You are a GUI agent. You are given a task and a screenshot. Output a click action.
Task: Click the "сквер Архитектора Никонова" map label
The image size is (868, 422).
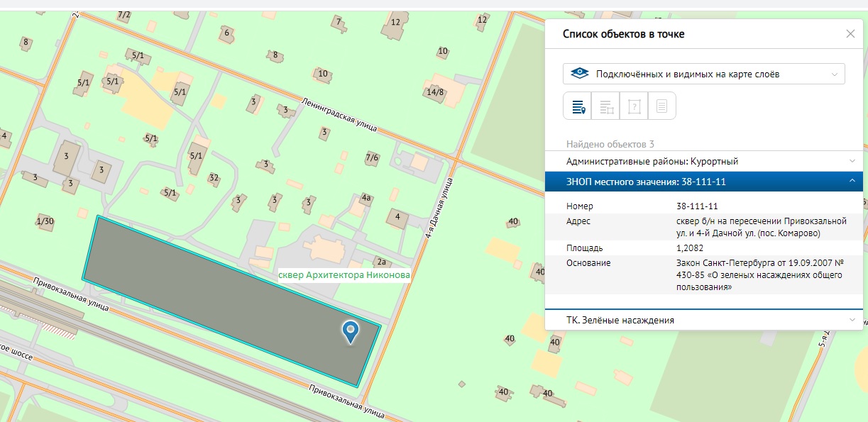click(x=344, y=275)
